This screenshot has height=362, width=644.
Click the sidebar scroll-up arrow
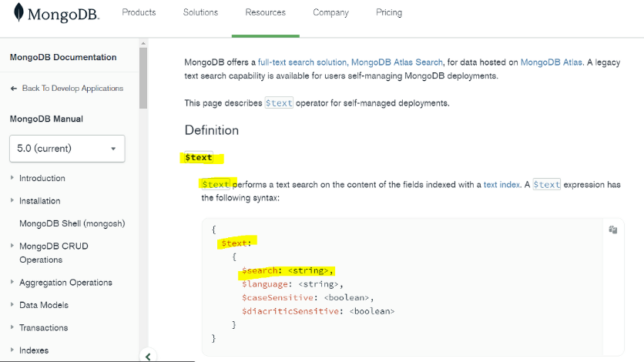tap(143, 43)
